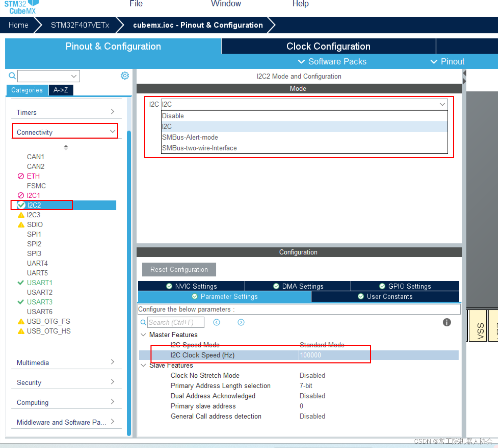Click the STM32F407VETx breadcrumb
The image size is (498, 448).
80,25
